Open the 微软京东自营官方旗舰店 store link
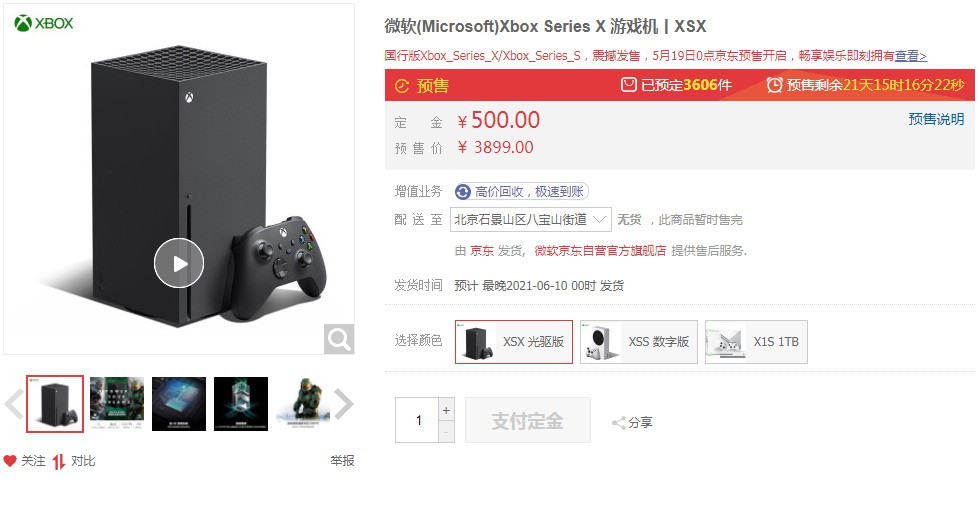 tap(600, 251)
